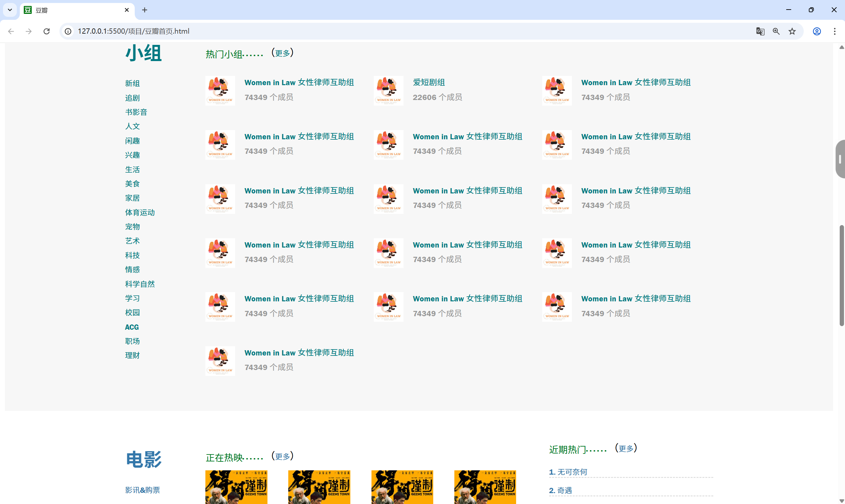Reload the page with the refresh icon

tap(47, 31)
